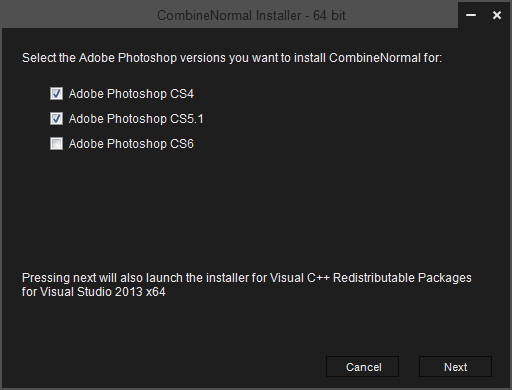Click the Visual C++ Redistributable notice text
This screenshot has width=512, height=390.
[x=247, y=285]
